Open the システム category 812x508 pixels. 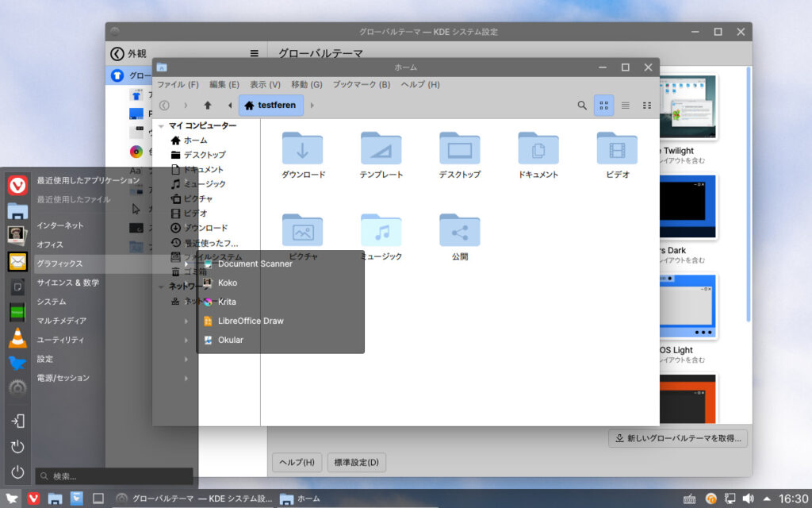114,302
